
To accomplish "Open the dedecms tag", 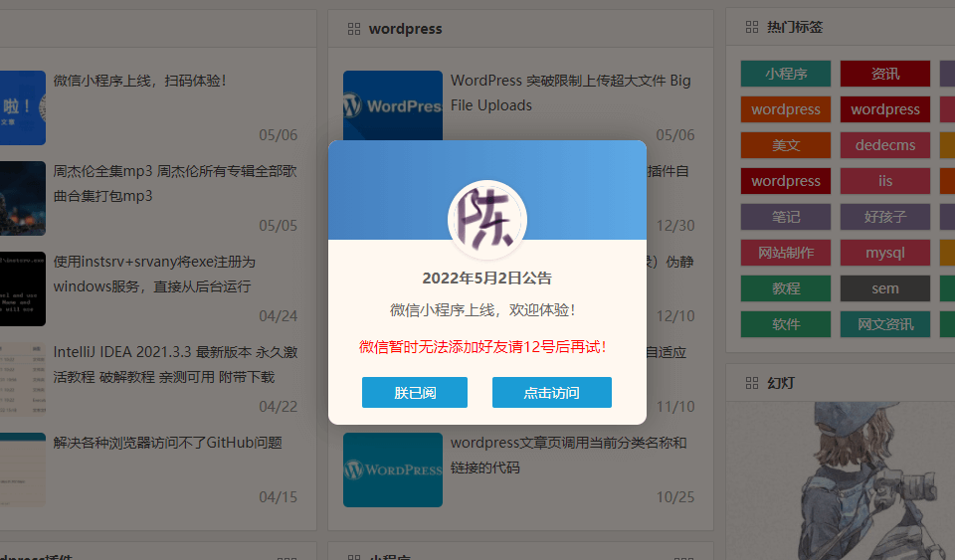I will pos(885,145).
